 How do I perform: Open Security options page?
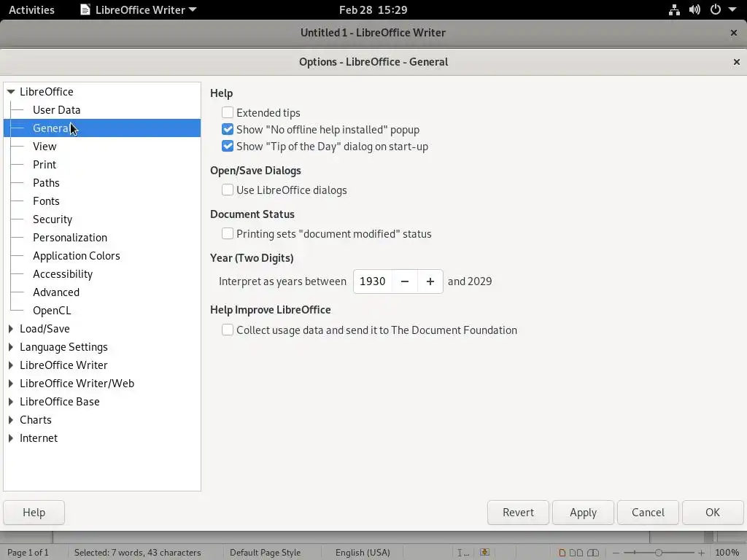click(53, 219)
